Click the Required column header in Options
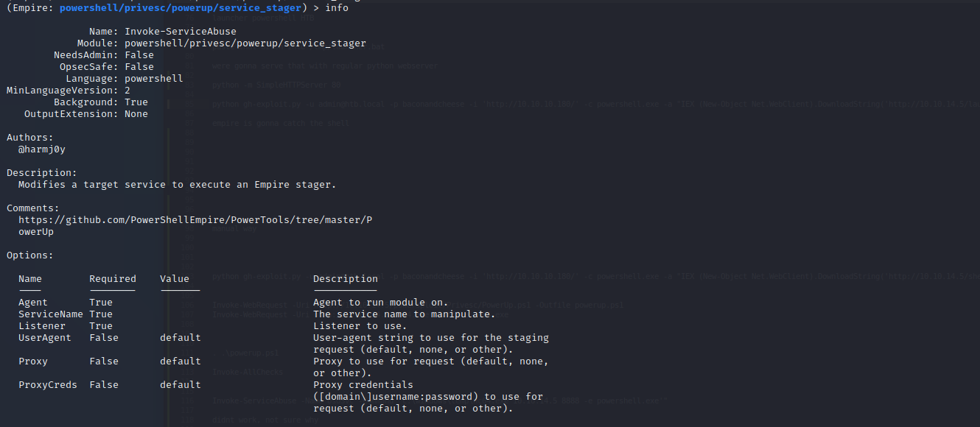This screenshot has width=980, height=427. click(x=113, y=279)
